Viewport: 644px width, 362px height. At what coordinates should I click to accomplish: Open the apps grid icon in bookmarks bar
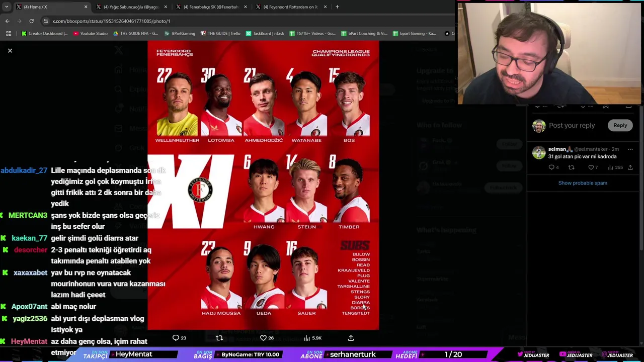pyautogui.click(x=9, y=34)
